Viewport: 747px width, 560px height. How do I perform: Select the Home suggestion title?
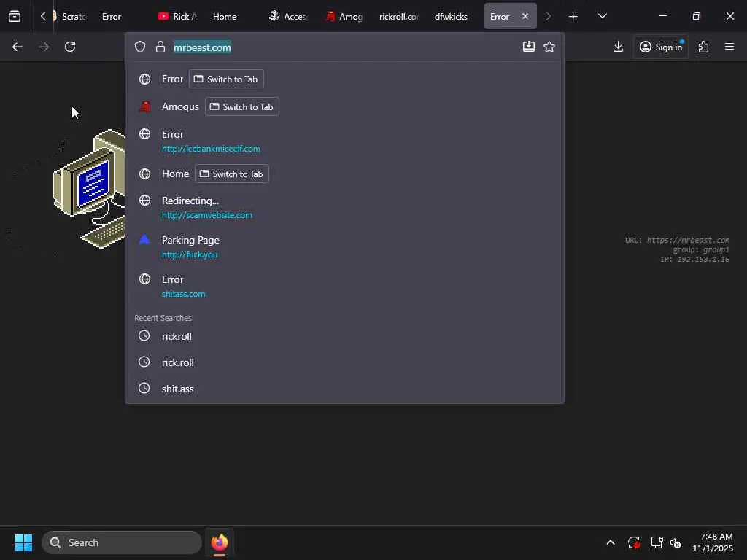pos(175,174)
